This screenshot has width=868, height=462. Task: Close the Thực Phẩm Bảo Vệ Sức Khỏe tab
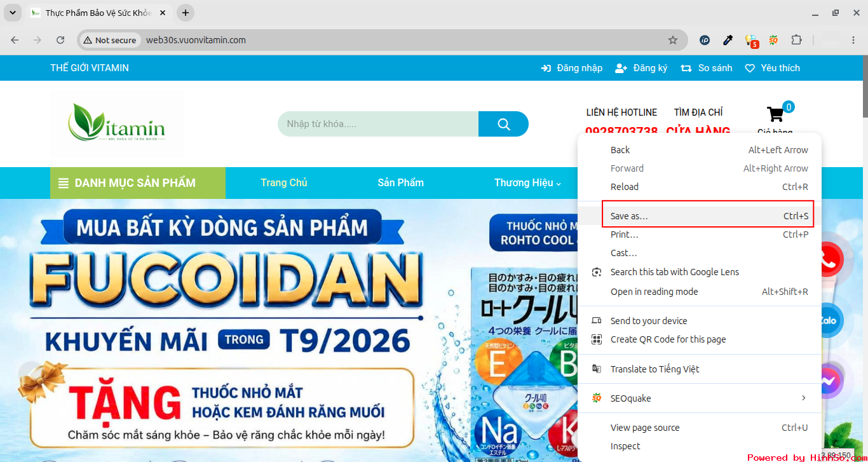162,13
